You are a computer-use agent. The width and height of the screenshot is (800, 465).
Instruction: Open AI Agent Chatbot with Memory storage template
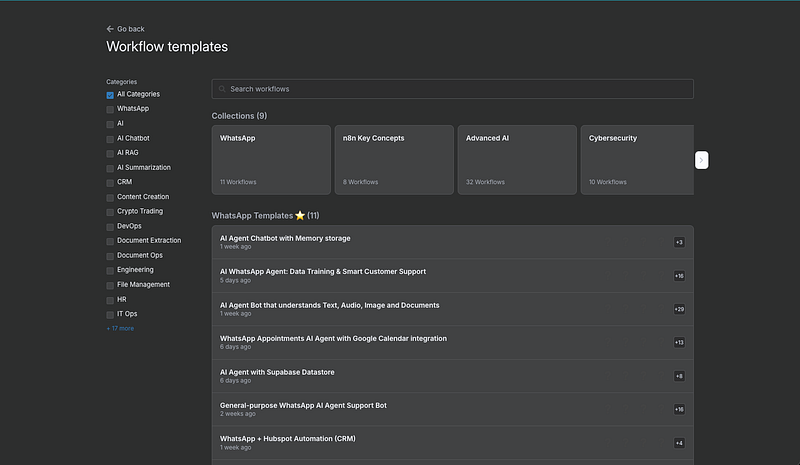[x=285, y=238]
